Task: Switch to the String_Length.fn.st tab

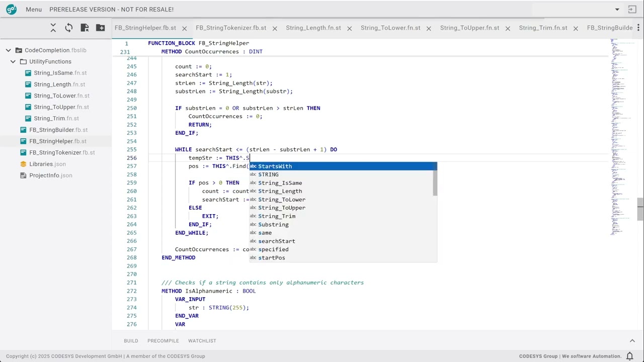Action: [x=313, y=28]
